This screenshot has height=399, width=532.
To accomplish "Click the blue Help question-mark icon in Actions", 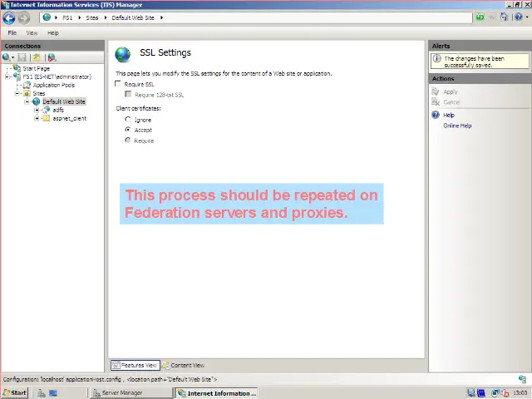I will pos(436,115).
